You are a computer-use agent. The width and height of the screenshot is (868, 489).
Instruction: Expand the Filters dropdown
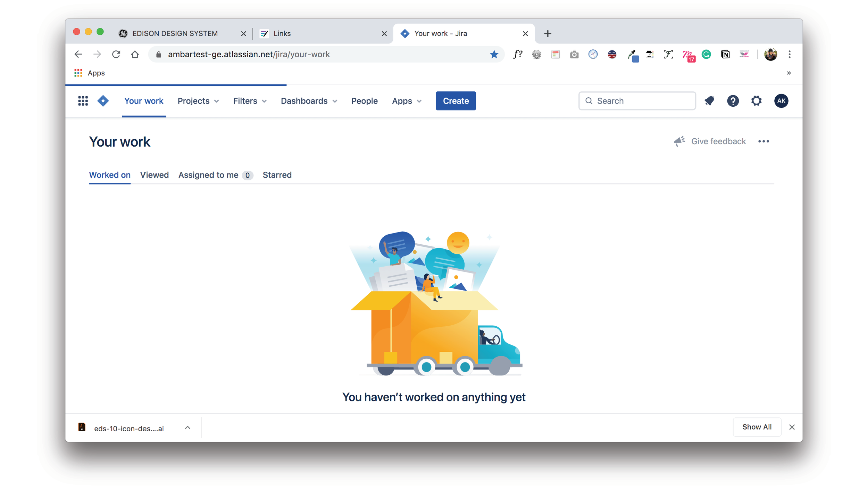point(250,101)
